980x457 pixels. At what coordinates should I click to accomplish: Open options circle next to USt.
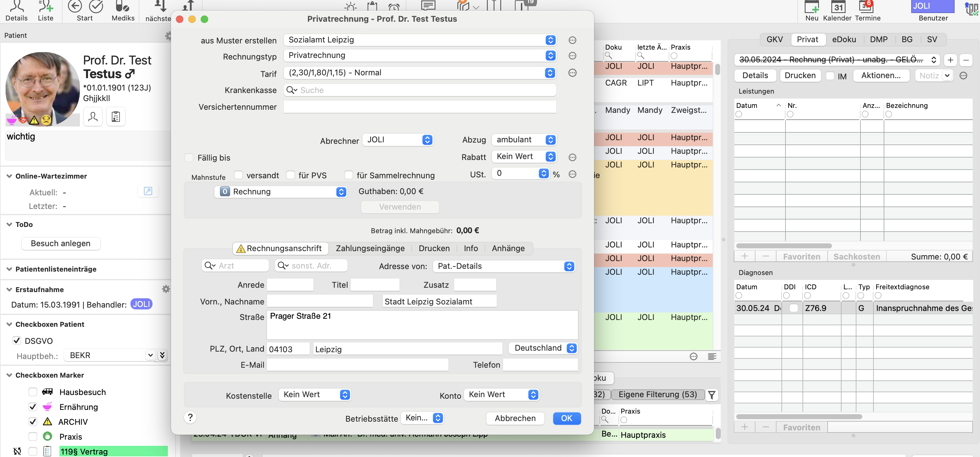(x=572, y=174)
